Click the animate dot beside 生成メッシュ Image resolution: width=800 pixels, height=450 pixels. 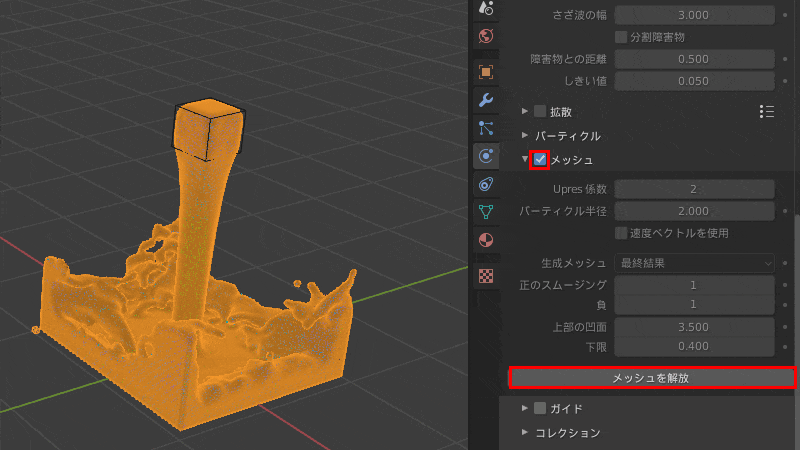click(x=785, y=263)
